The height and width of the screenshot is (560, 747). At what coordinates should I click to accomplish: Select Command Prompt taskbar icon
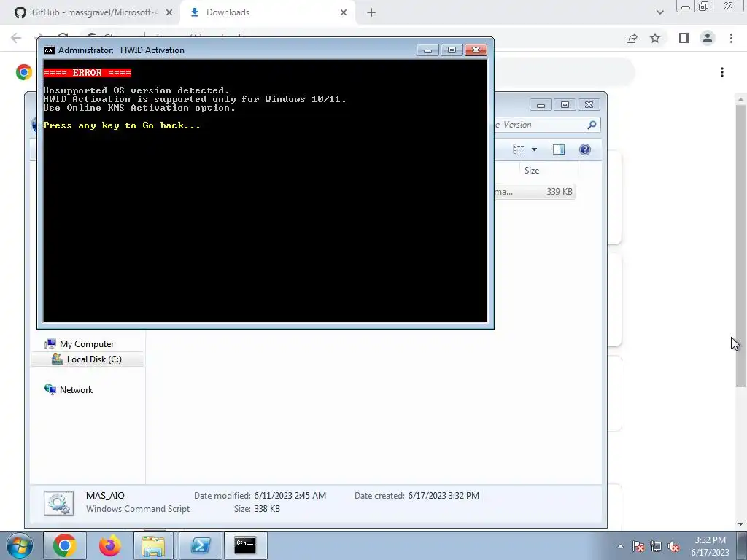pyautogui.click(x=245, y=545)
